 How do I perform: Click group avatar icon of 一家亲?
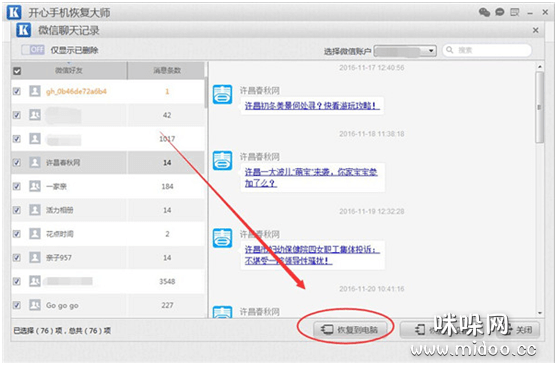tap(35, 186)
